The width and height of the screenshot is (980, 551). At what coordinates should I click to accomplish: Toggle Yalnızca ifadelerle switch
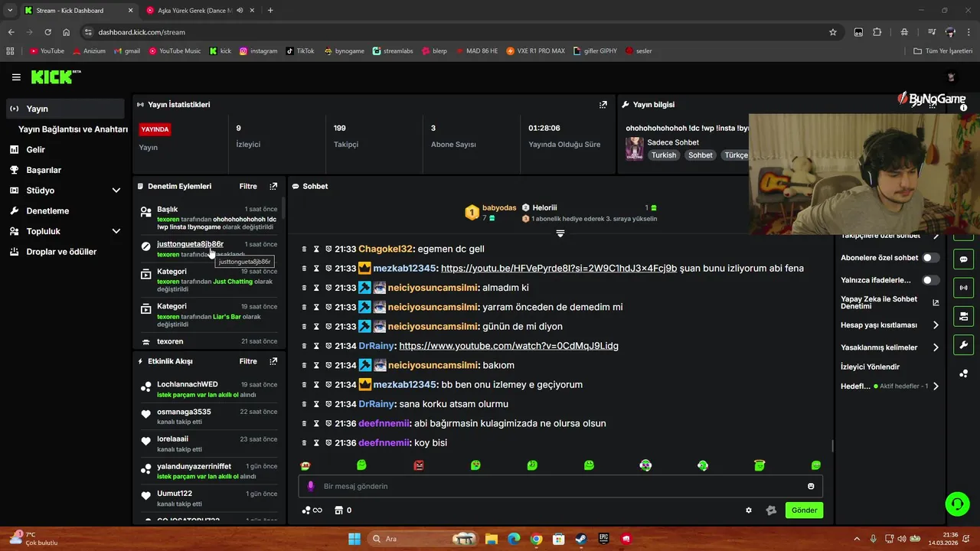click(931, 280)
